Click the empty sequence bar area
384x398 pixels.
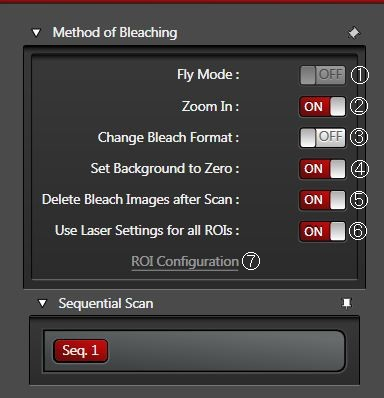tap(227, 351)
